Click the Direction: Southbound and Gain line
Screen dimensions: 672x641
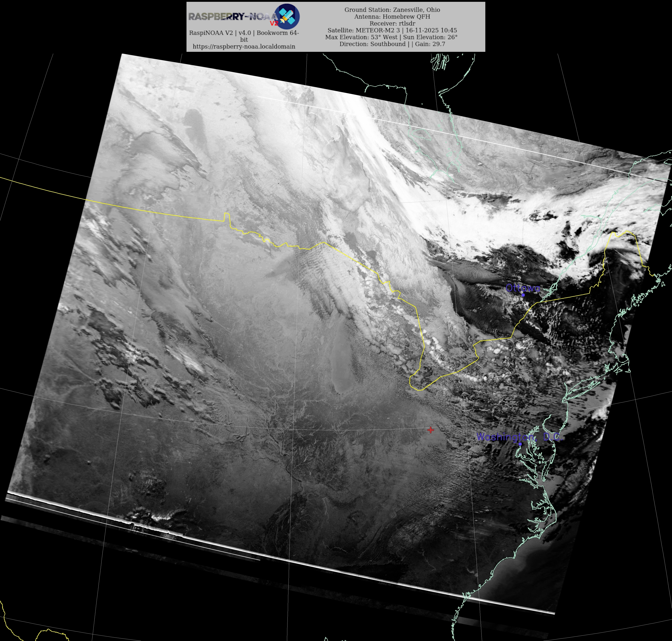392,44
